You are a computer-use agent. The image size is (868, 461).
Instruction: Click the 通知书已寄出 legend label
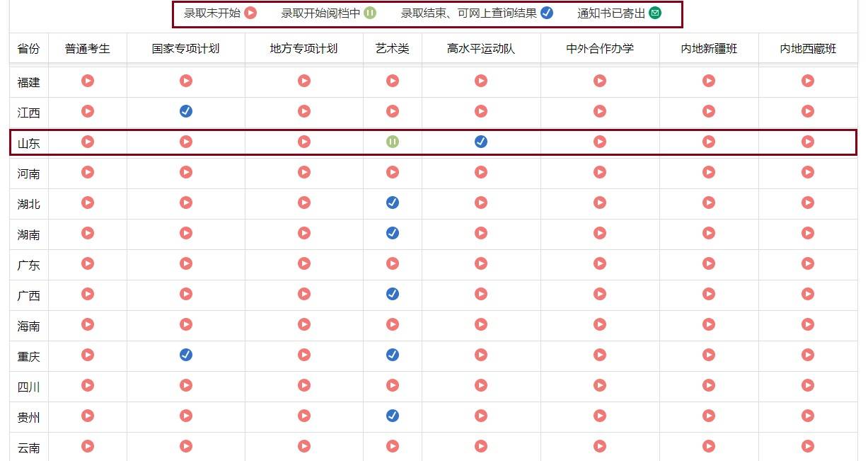click(613, 13)
